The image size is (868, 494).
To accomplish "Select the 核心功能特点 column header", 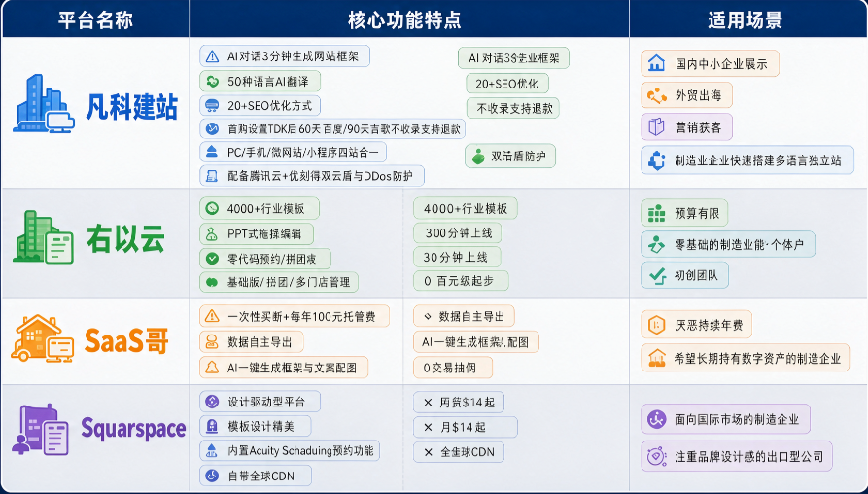I will pyautogui.click(x=404, y=20).
